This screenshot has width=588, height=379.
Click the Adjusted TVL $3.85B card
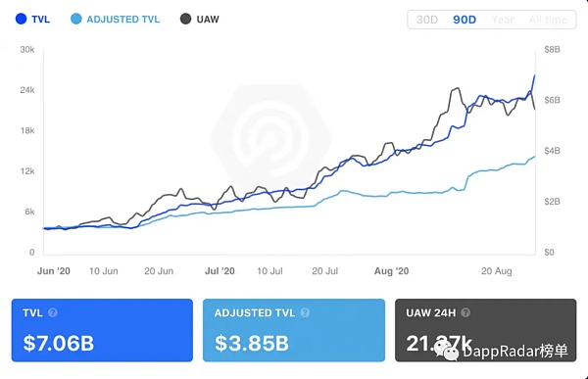294,330
